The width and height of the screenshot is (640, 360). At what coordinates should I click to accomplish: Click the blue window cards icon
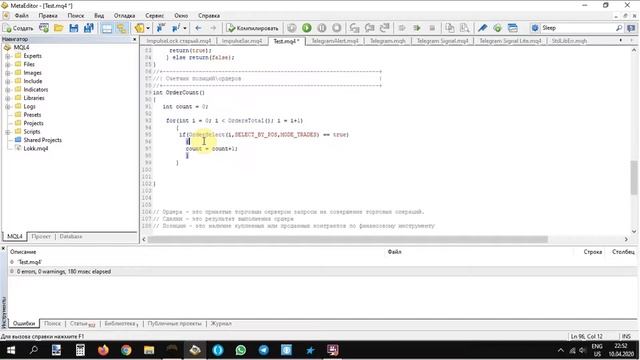pos(513,28)
